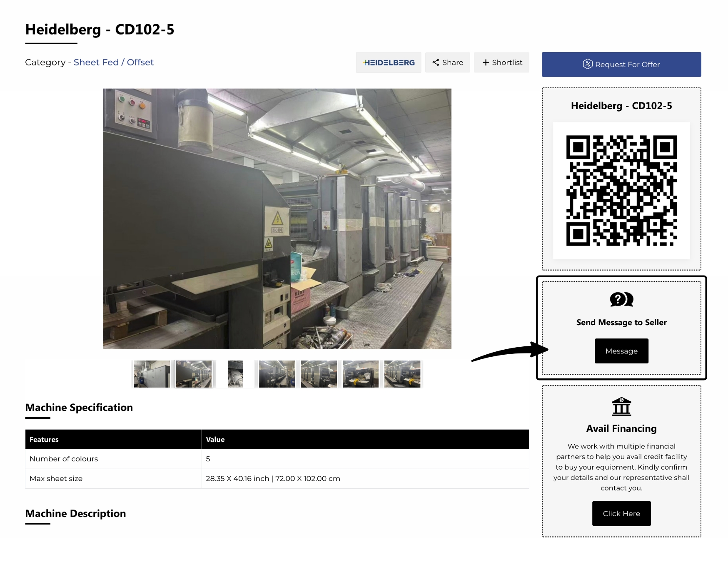Click the bank building icon above Avail Financing
Screen dimensions: 728x562
621,406
